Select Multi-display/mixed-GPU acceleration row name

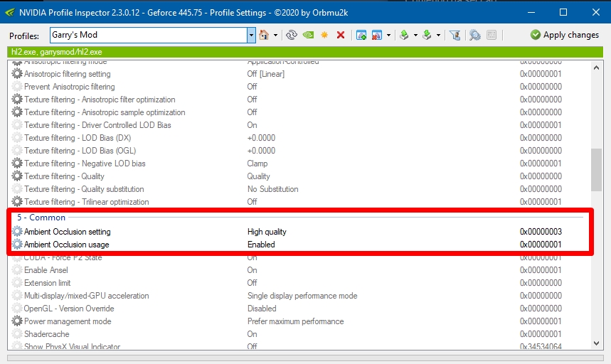[x=87, y=296]
